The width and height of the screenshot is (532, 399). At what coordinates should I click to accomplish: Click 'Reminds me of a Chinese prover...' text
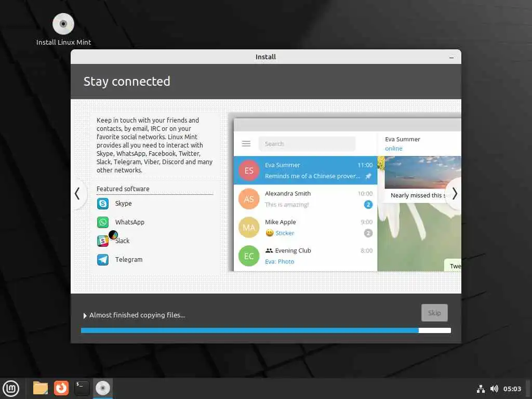coord(312,176)
